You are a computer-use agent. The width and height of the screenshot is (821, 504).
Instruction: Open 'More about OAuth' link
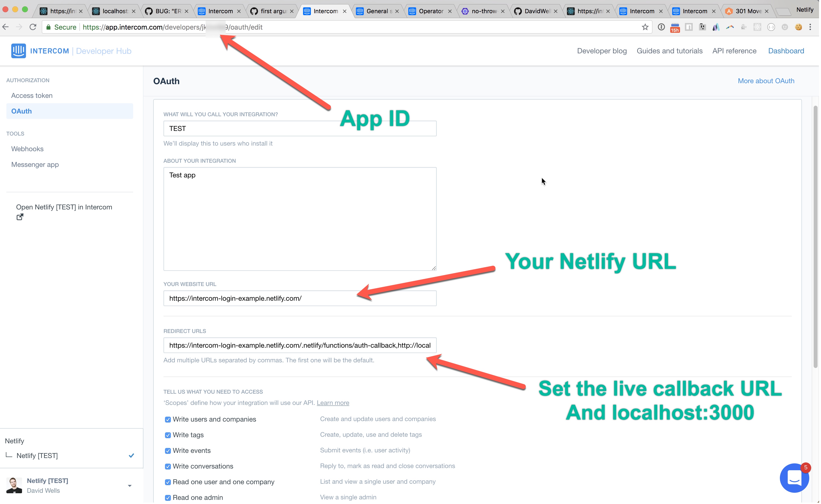pos(768,81)
